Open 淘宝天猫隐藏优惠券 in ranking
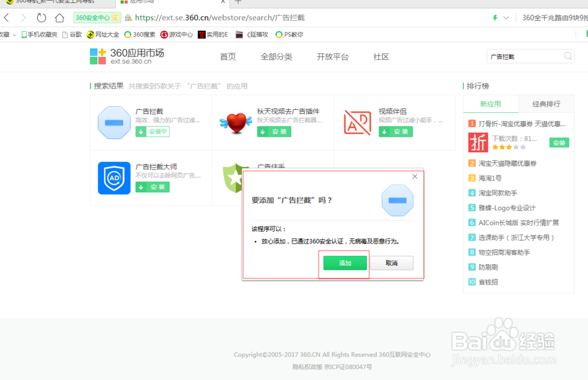The height and width of the screenshot is (380, 588). pos(507,163)
